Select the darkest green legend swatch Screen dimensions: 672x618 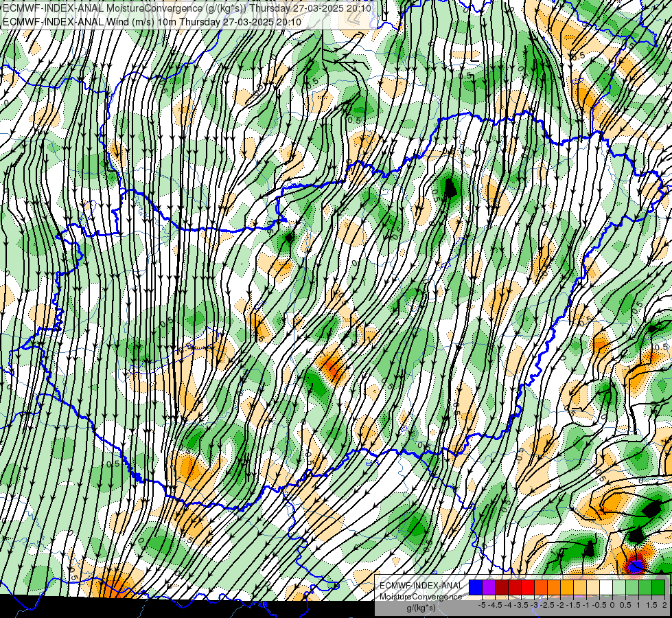[x=658, y=588]
